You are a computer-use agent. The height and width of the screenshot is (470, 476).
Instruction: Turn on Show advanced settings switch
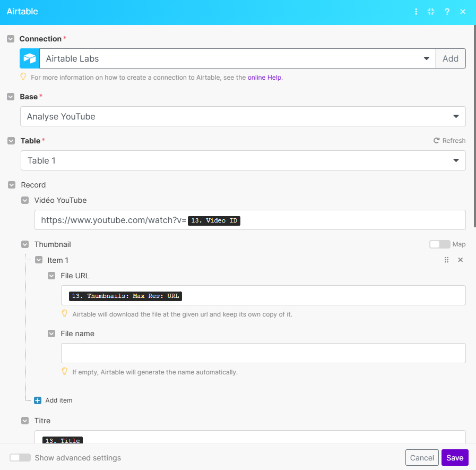[x=20, y=458]
